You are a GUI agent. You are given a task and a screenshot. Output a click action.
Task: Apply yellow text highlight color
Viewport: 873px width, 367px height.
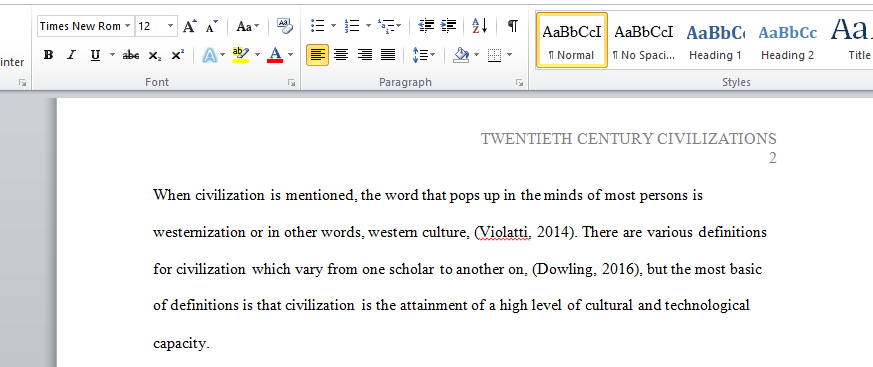(x=241, y=55)
